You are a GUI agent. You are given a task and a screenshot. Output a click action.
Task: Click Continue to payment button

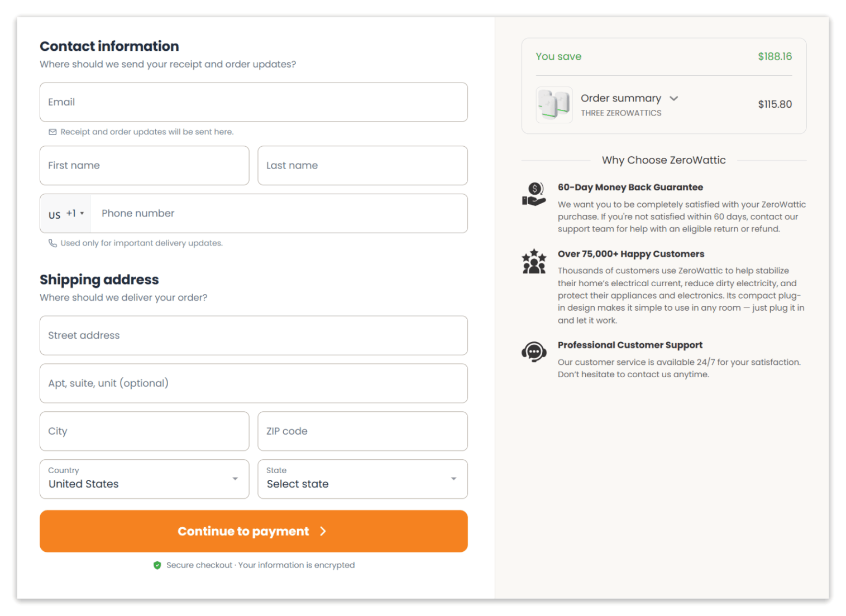tap(254, 531)
